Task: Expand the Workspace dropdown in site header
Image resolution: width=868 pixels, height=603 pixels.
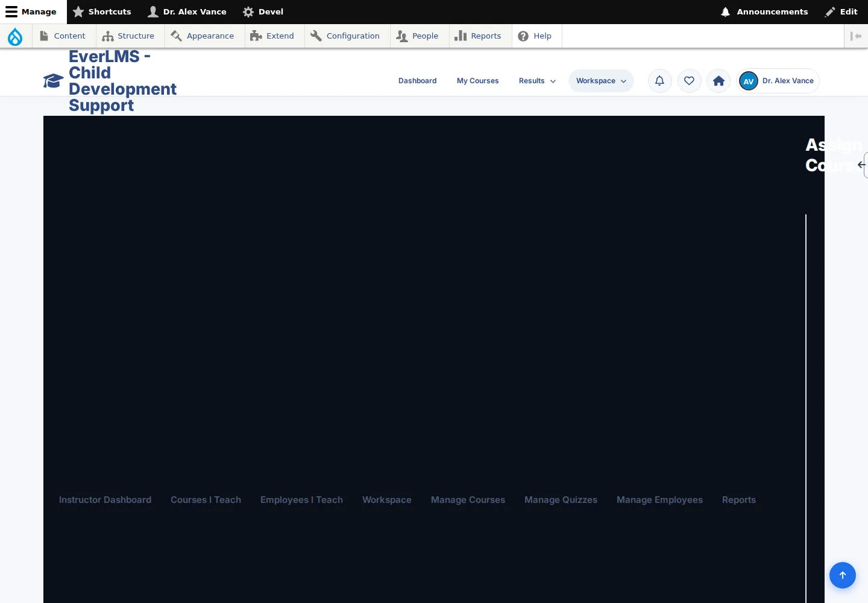Action: point(601,81)
